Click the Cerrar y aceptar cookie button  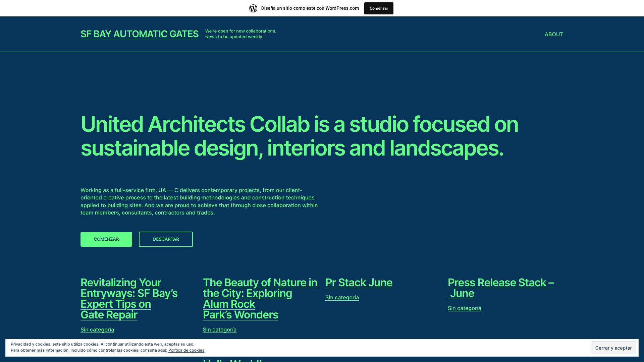pos(613,348)
